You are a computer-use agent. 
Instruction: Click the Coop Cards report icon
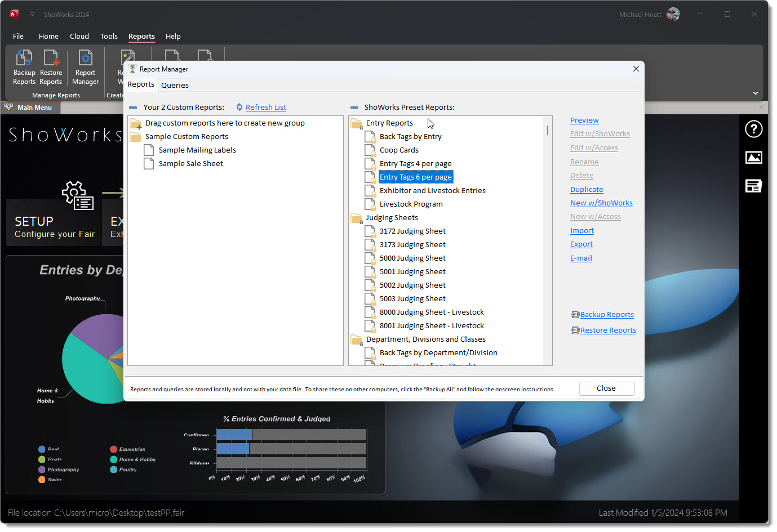point(370,150)
